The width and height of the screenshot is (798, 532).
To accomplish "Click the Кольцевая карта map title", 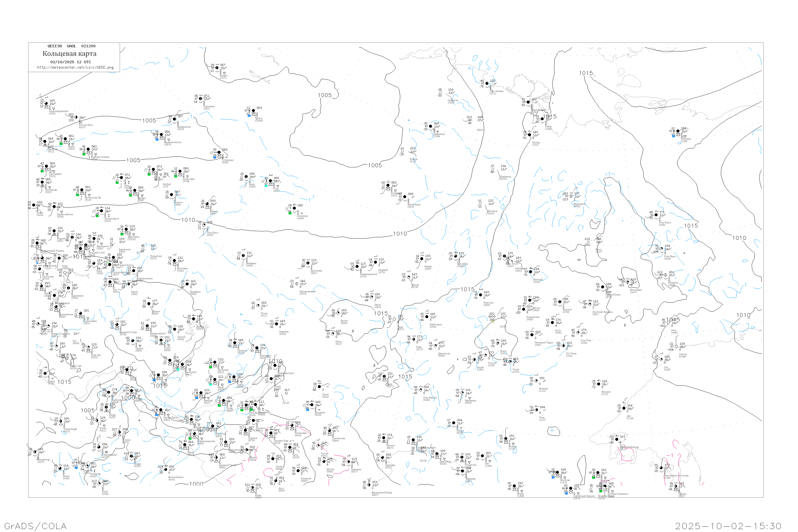I will coord(69,54).
